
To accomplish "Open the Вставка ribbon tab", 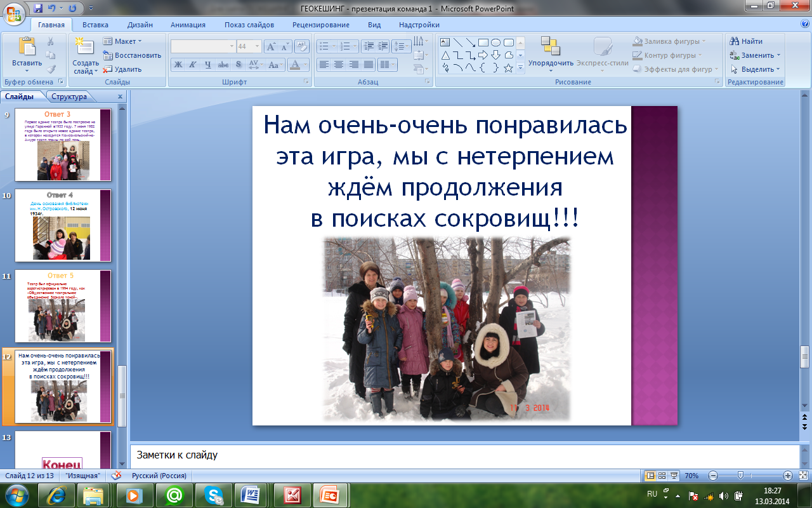I will [95, 25].
